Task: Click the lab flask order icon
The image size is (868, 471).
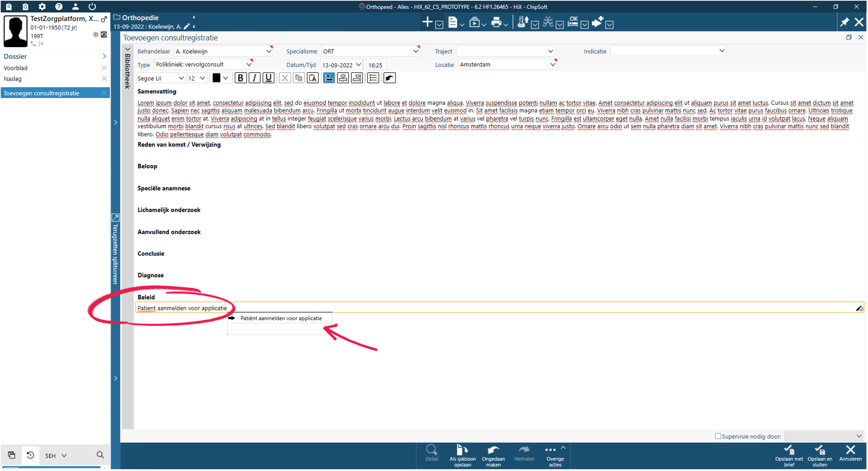Action: click(x=523, y=22)
